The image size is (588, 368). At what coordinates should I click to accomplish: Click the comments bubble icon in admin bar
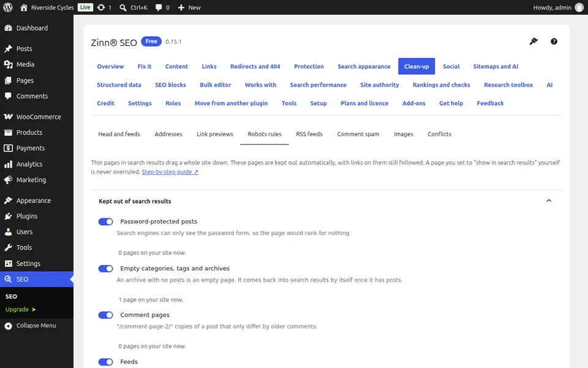click(x=159, y=7)
